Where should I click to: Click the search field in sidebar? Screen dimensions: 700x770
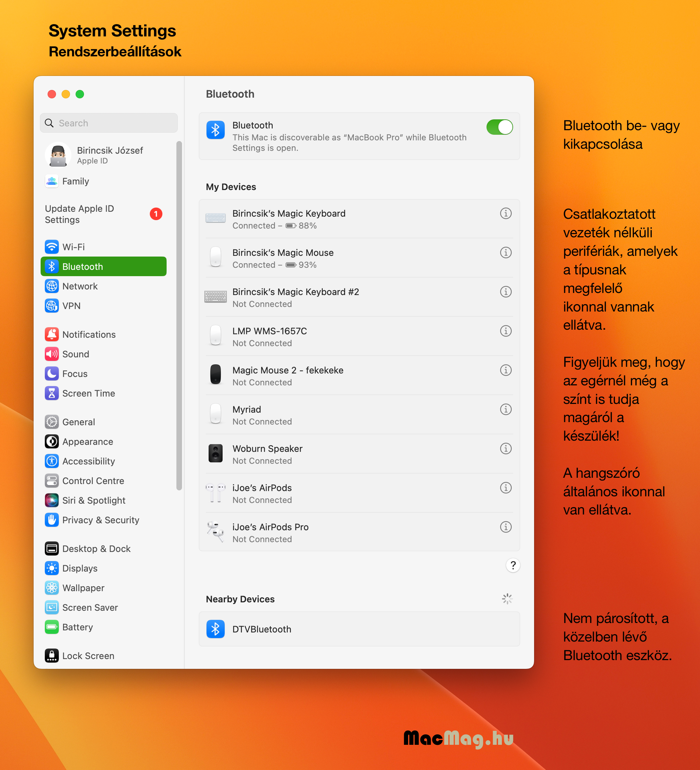point(109,123)
